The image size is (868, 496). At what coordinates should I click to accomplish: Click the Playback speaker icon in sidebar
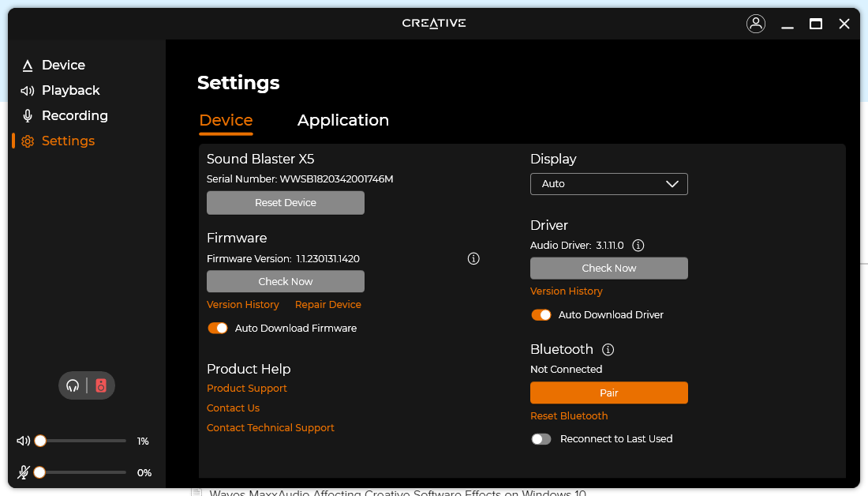27,91
